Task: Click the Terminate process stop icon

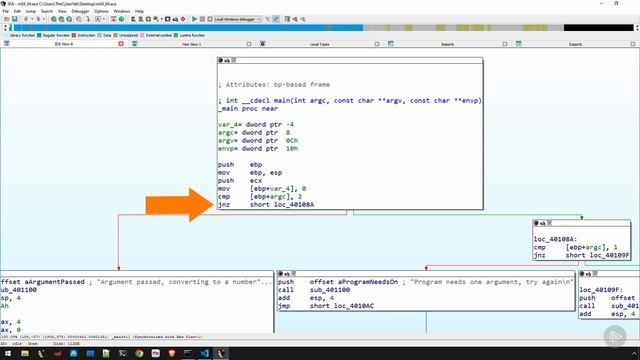Action: point(210,19)
